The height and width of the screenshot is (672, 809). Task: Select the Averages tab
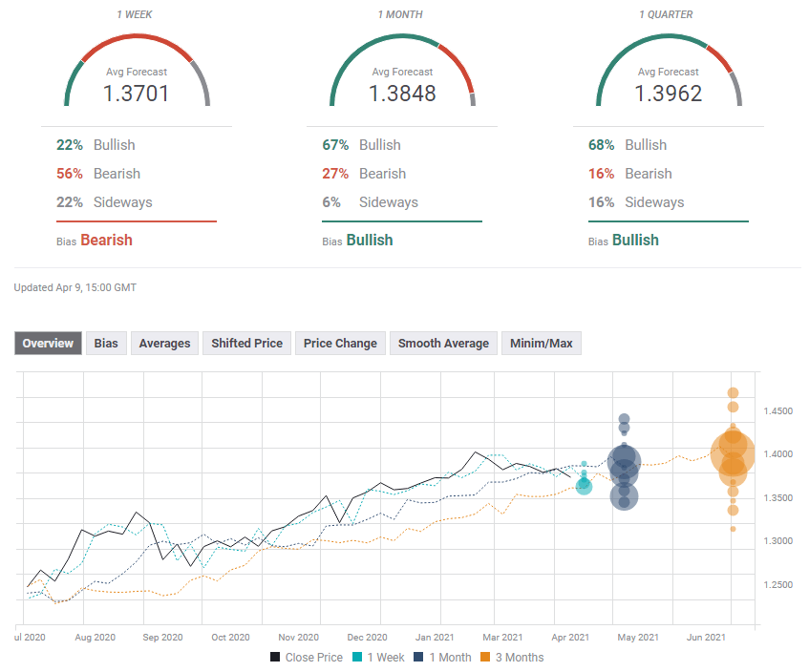(x=164, y=344)
